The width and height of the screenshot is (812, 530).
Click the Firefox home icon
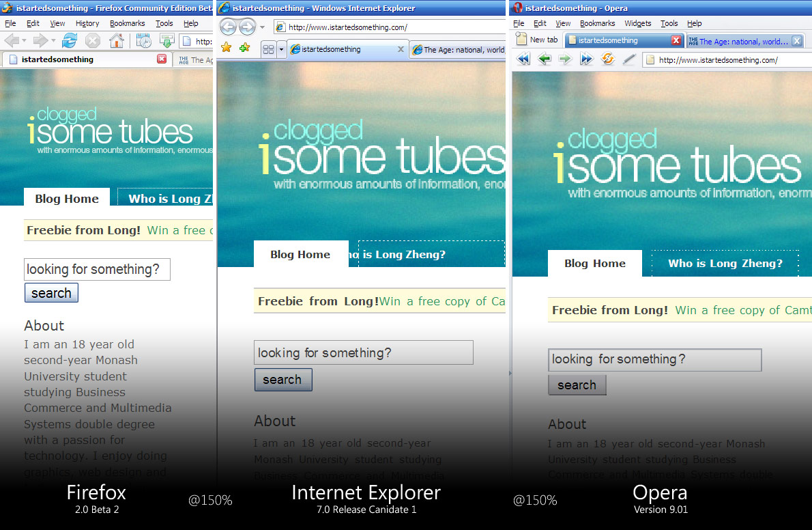pyautogui.click(x=117, y=41)
